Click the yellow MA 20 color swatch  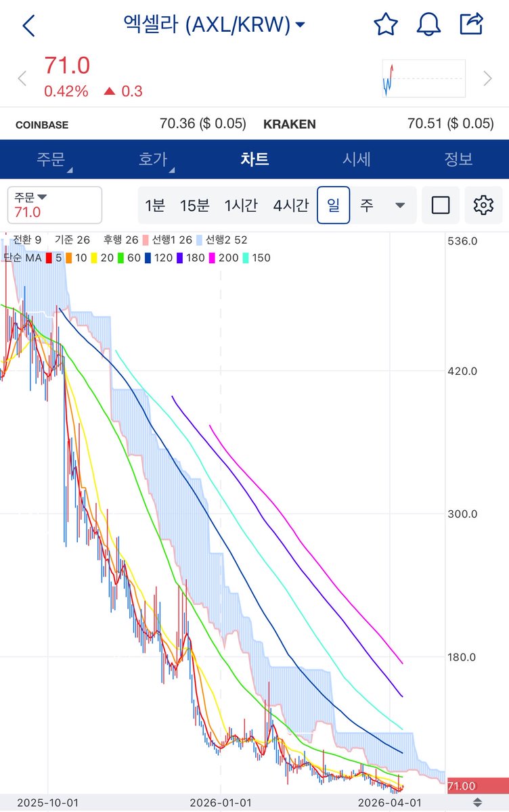point(94,258)
